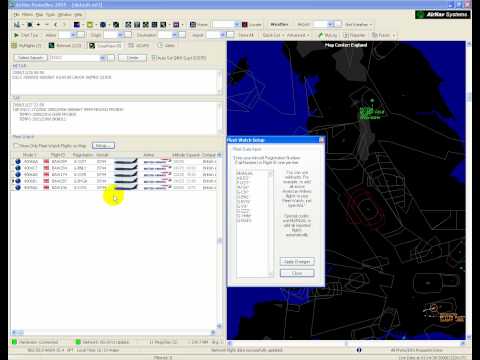Click the Show All toolbar button
This screenshot has width=480, height=360.
point(246,35)
